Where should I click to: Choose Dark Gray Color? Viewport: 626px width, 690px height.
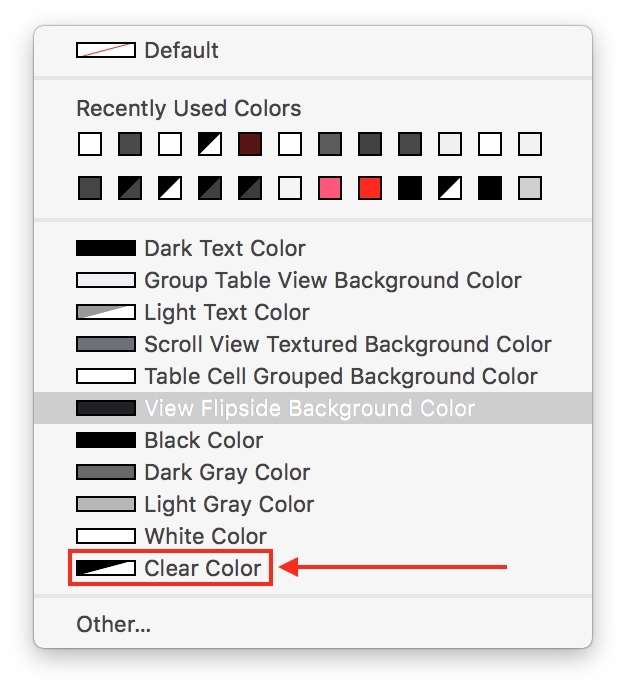click(227, 472)
